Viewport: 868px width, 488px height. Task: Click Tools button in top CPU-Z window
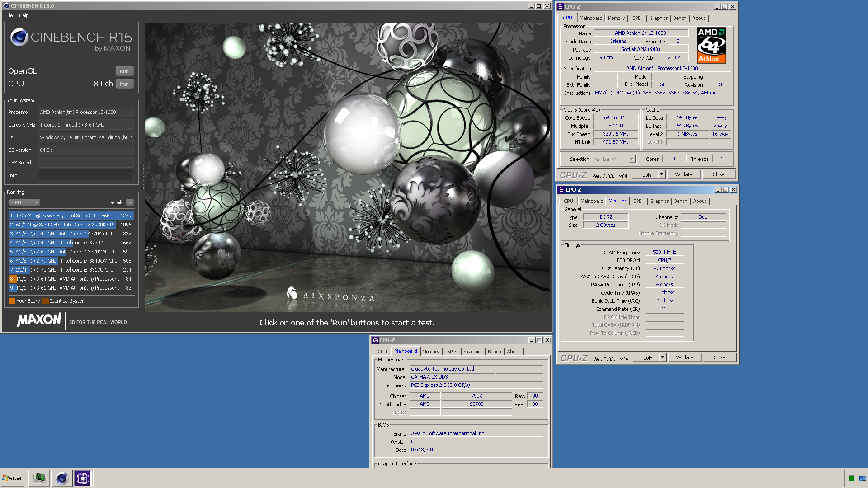[645, 175]
